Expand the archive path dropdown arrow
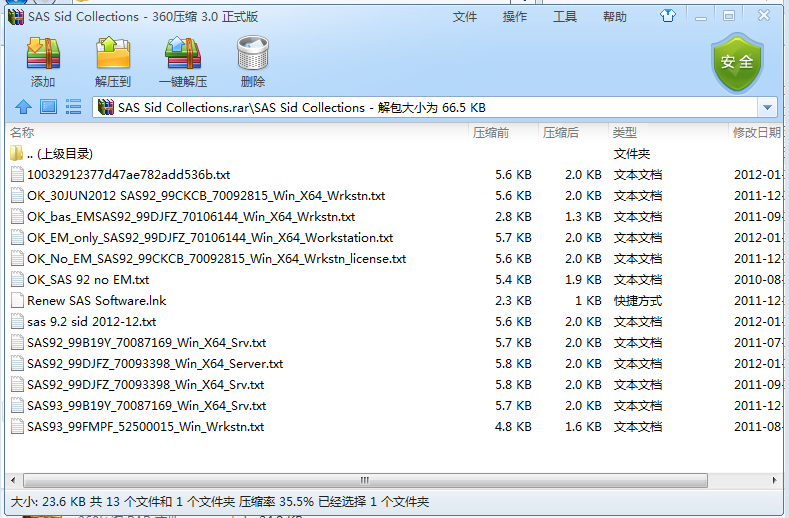 (x=767, y=107)
